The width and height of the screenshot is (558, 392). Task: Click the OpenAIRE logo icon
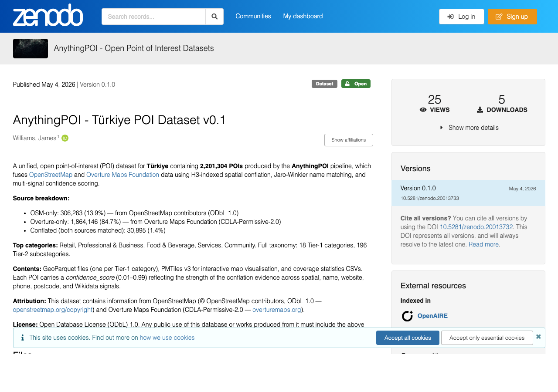(407, 316)
